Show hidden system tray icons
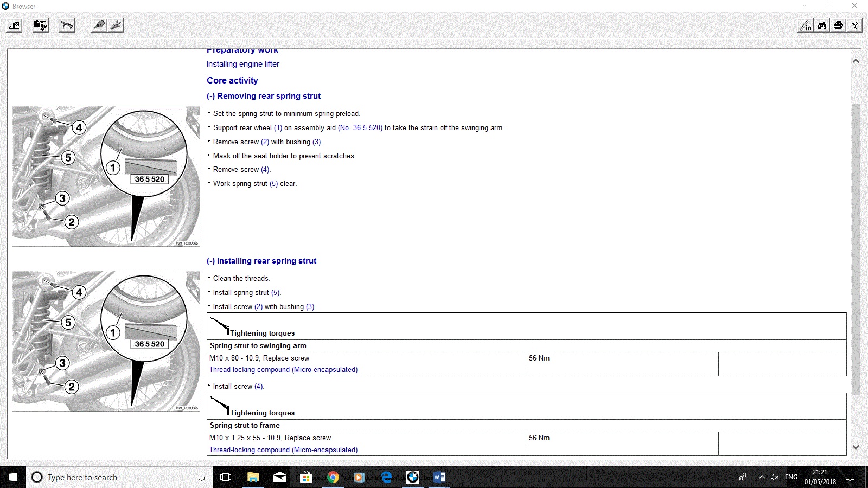Image resolution: width=868 pixels, height=488 pixels. [762, 477]
